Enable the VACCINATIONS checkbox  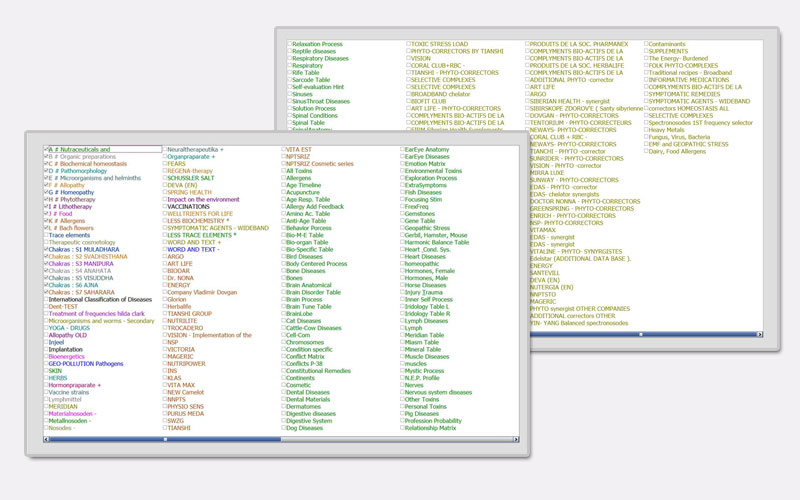click(165, 206)
